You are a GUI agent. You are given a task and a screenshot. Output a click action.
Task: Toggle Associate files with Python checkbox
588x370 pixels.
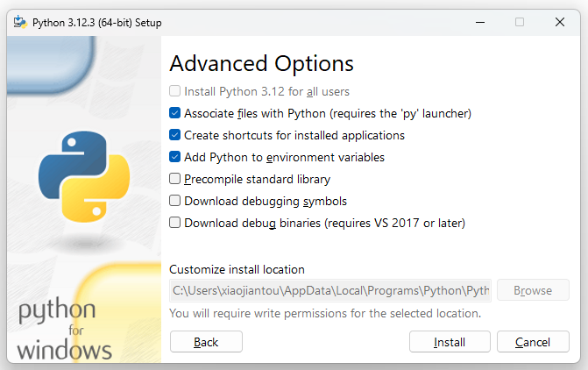click(175, 113)
